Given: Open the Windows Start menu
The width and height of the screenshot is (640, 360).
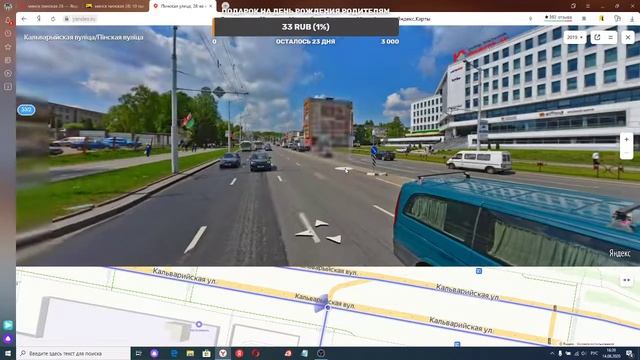Looking at the screenshot, I should 8,353.
